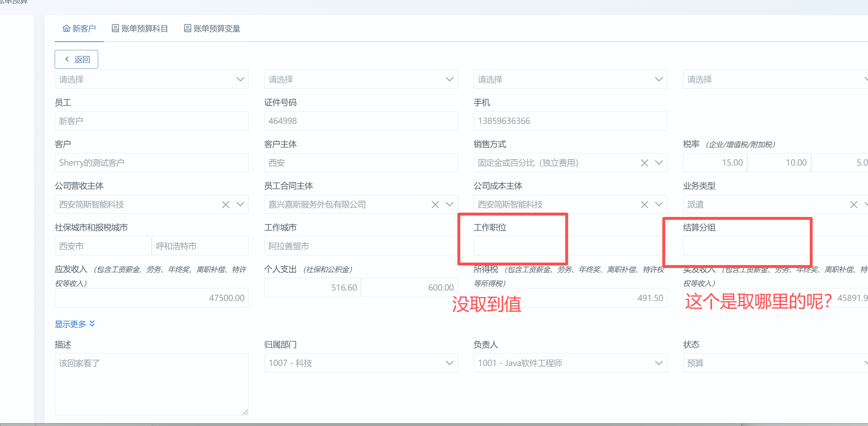868x426 pixels.
Task: Click the back arrow icon in 返回 button
Action: [x=67, y=59]
